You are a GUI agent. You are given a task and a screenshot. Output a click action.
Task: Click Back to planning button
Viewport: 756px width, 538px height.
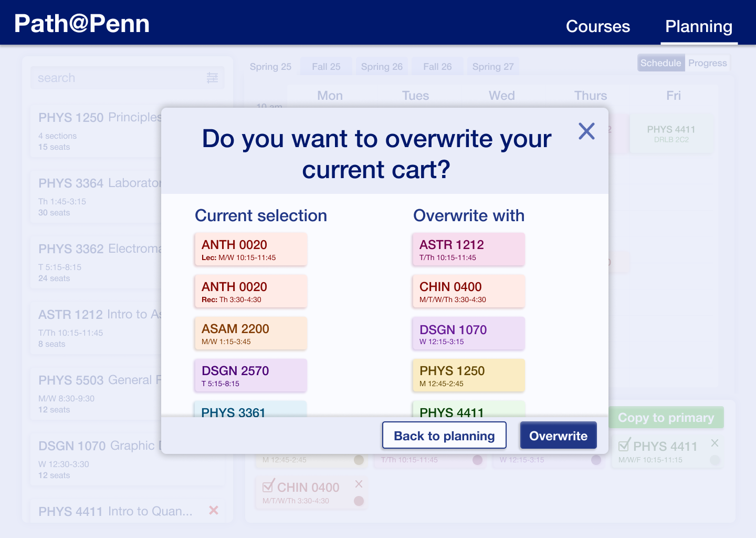[444, 436]
